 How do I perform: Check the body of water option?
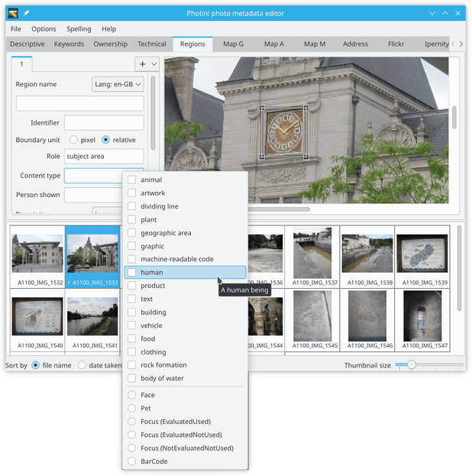tap(131, 378)
